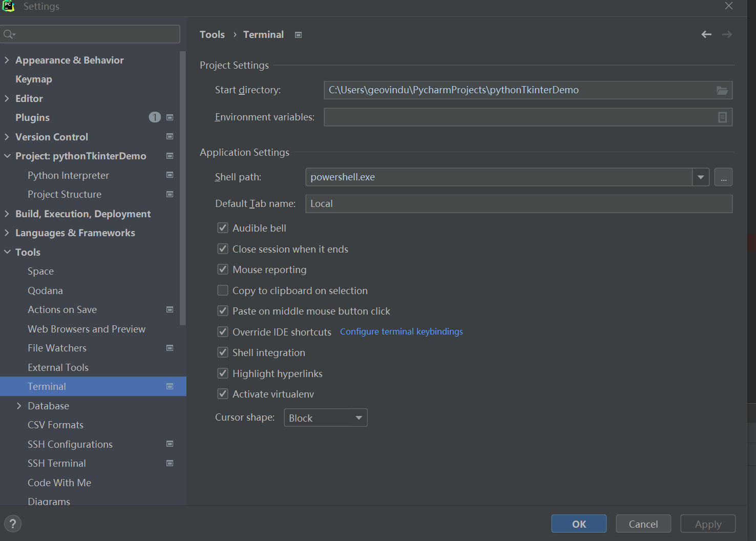Open the Cursor shape Block dropdown
The image size is (756, 541).
(325, 418)
